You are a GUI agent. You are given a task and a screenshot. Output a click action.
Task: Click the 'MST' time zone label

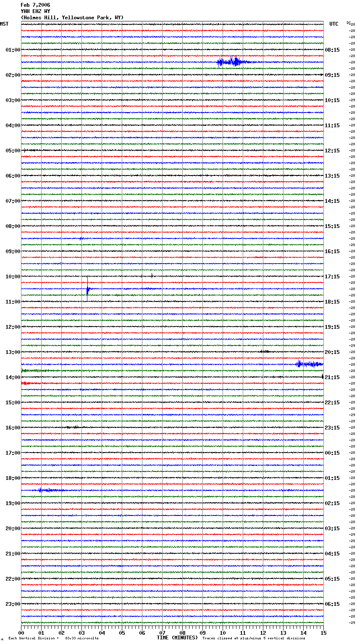(x=4, y=24)
